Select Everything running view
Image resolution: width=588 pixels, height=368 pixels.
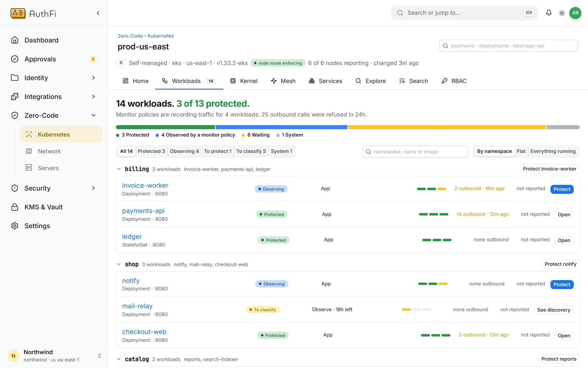(x=553, y=151)
